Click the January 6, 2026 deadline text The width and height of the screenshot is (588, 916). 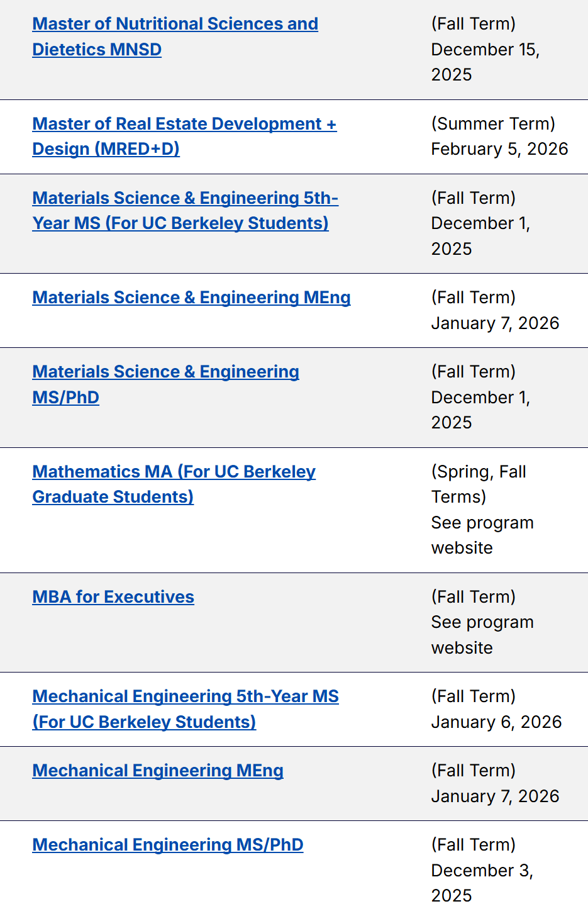496,722
